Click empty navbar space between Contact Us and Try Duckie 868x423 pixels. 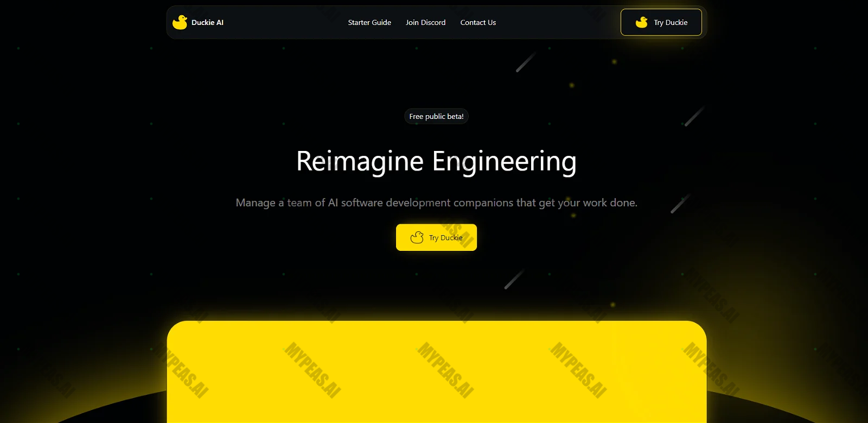click(559, 22)
